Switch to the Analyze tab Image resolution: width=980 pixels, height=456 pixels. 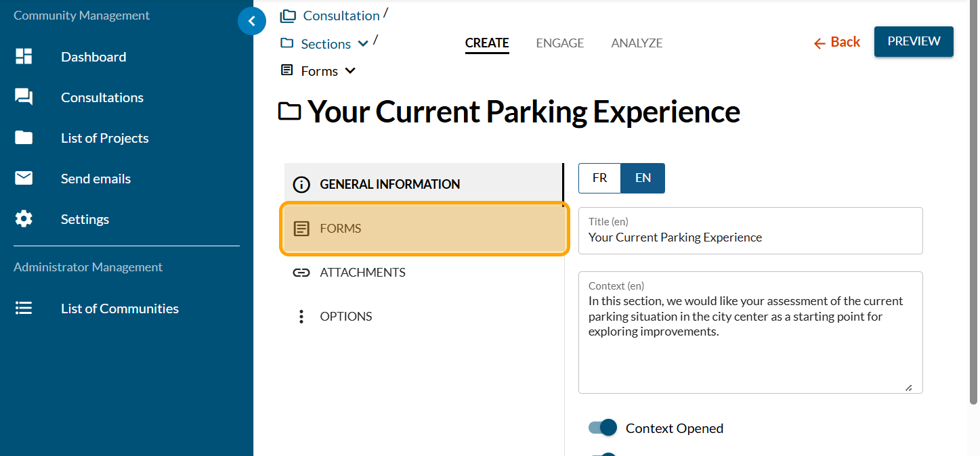[x=637, y=43]
